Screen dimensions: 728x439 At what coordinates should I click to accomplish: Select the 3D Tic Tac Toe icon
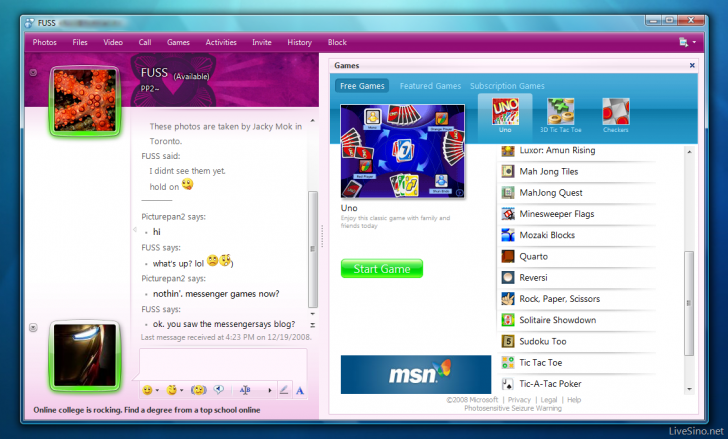coord(560,111)
